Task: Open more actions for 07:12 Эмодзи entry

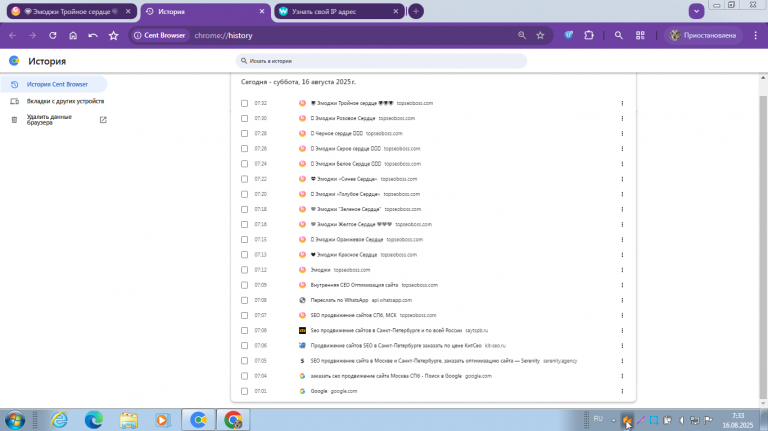Action: click(x=622, y=270)
